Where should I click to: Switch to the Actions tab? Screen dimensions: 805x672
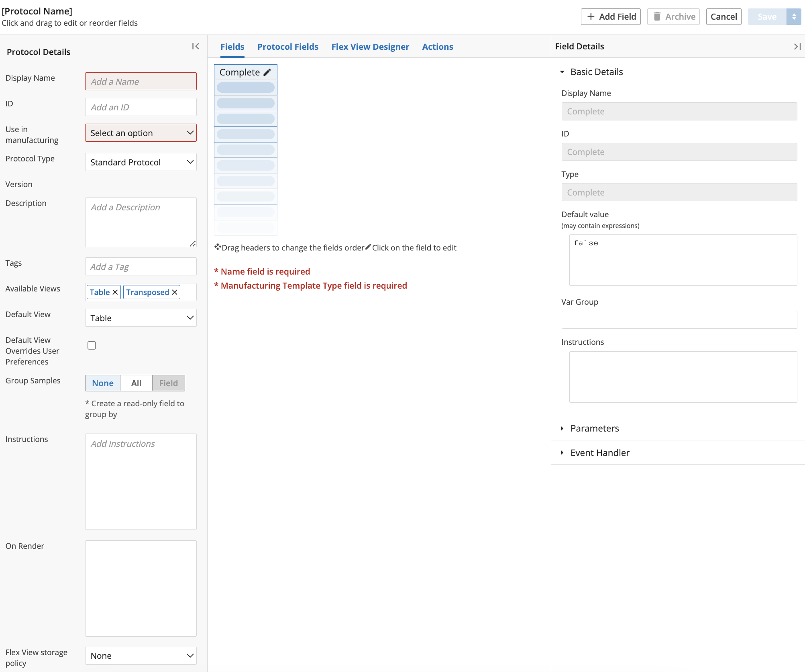[x=438, y=47]
